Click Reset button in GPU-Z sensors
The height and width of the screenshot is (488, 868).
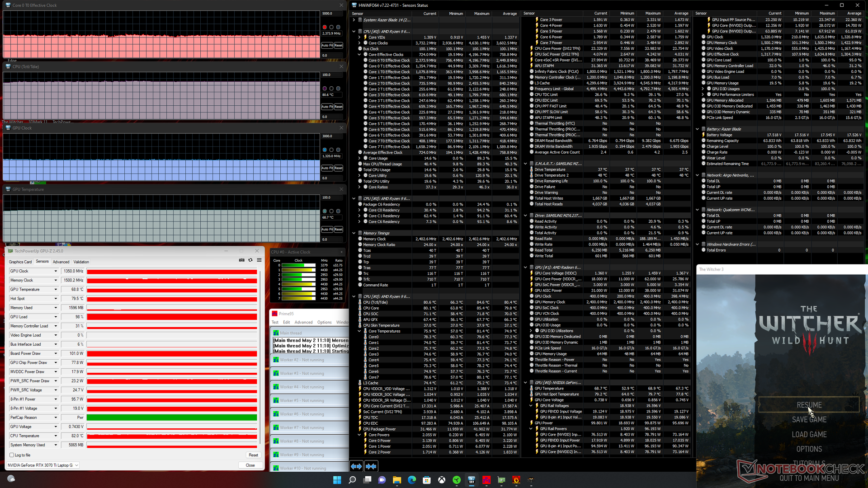coord(253,455)
